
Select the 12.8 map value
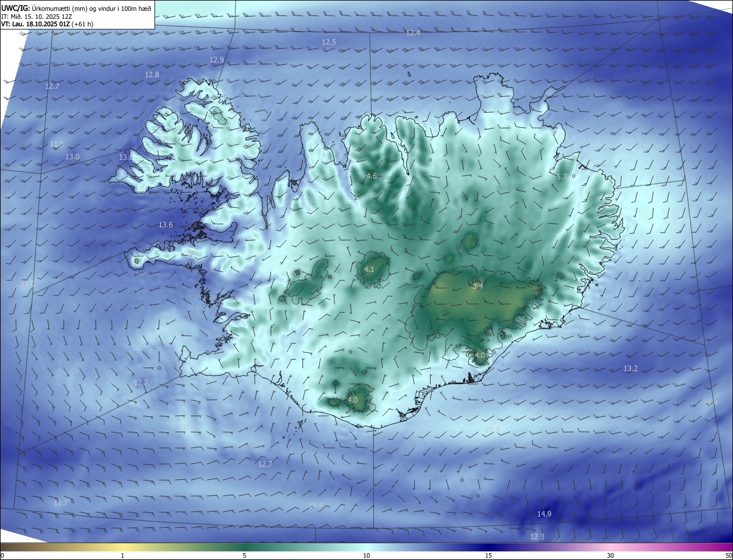[x=152, y=75]
